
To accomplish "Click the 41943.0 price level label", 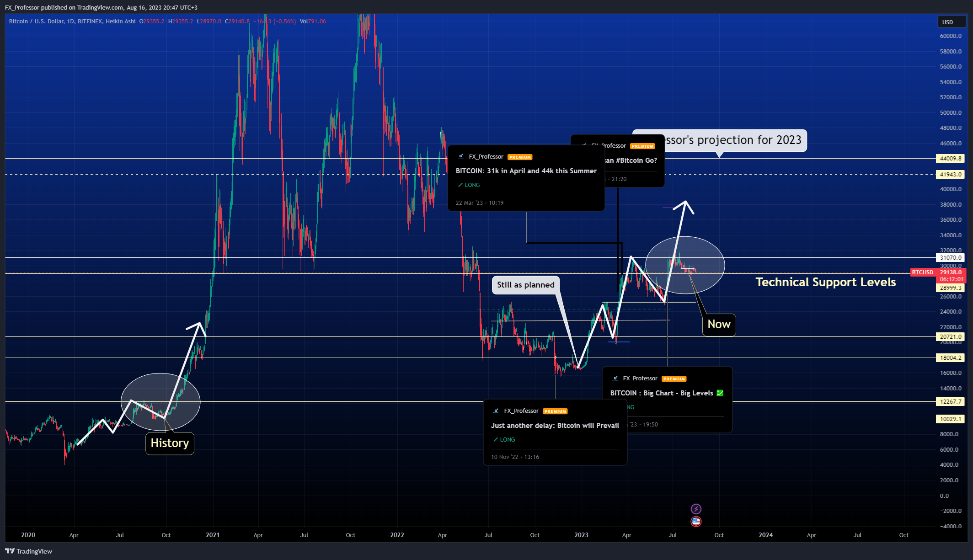I will point(951,175).
